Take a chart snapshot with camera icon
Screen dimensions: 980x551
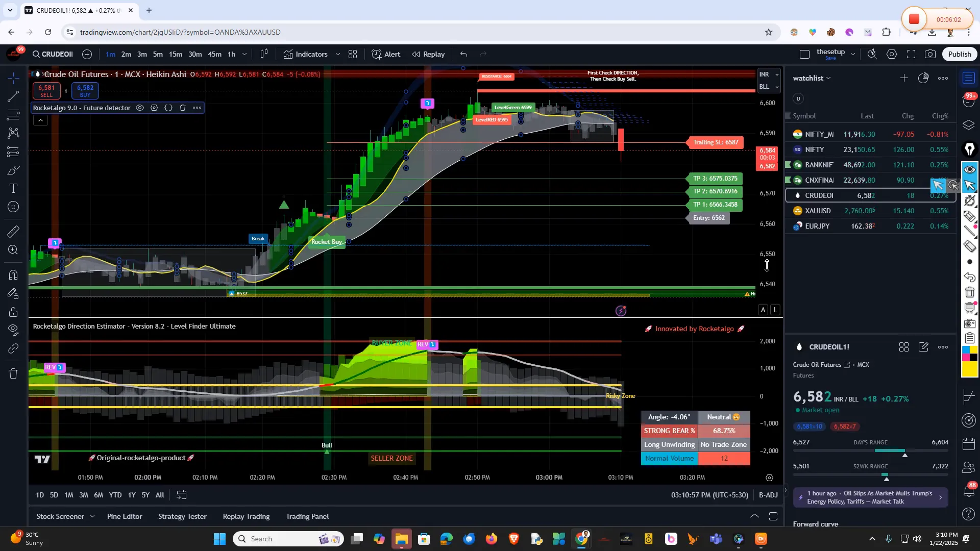click(x=930, y=54)
